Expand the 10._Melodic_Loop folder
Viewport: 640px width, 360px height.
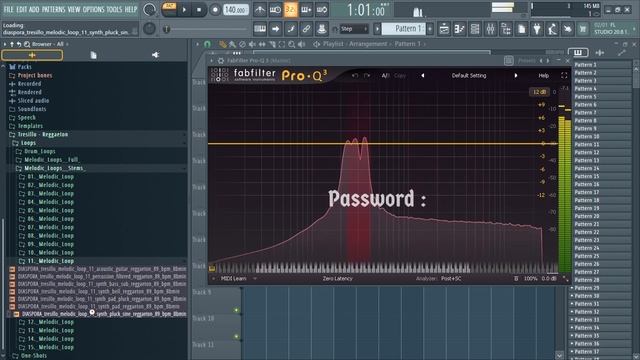click(51, 253)
